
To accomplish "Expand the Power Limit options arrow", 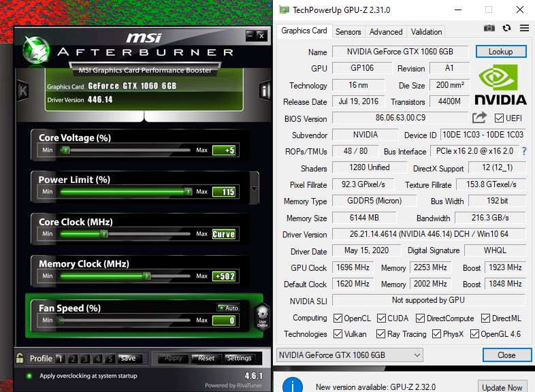I will (254, 189).
